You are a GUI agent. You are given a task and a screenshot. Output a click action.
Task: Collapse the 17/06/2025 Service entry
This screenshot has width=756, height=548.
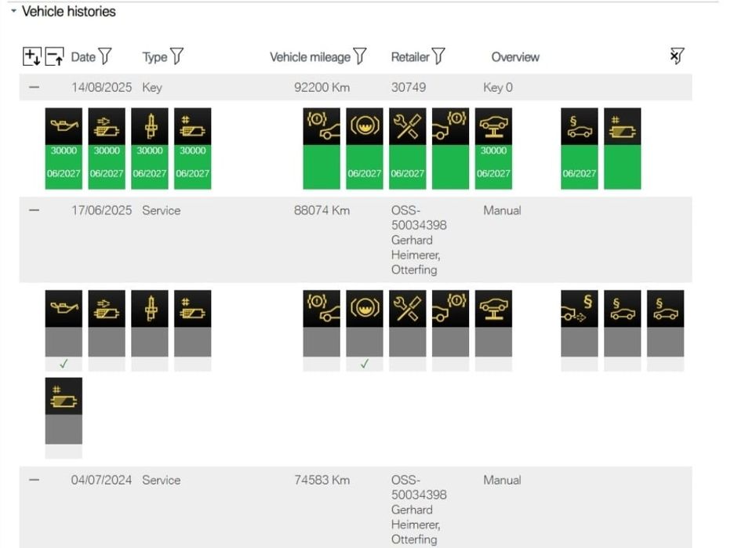click(34, 210)
